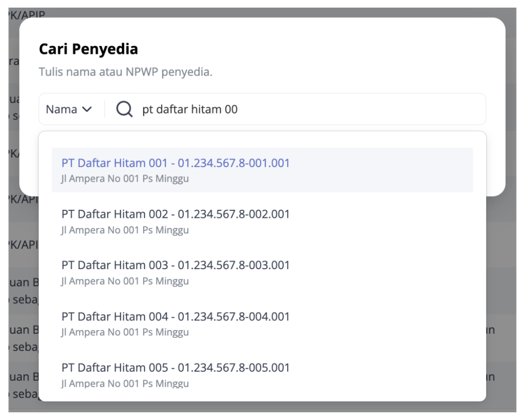
Task: Click NPWP 01.234.567.8-001.001 in the highlighted result
Action: coord(234,163)
